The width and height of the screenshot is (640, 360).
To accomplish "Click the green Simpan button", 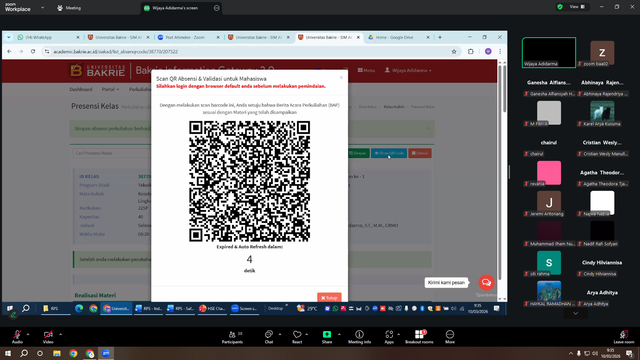I will (x=358, y=153).
